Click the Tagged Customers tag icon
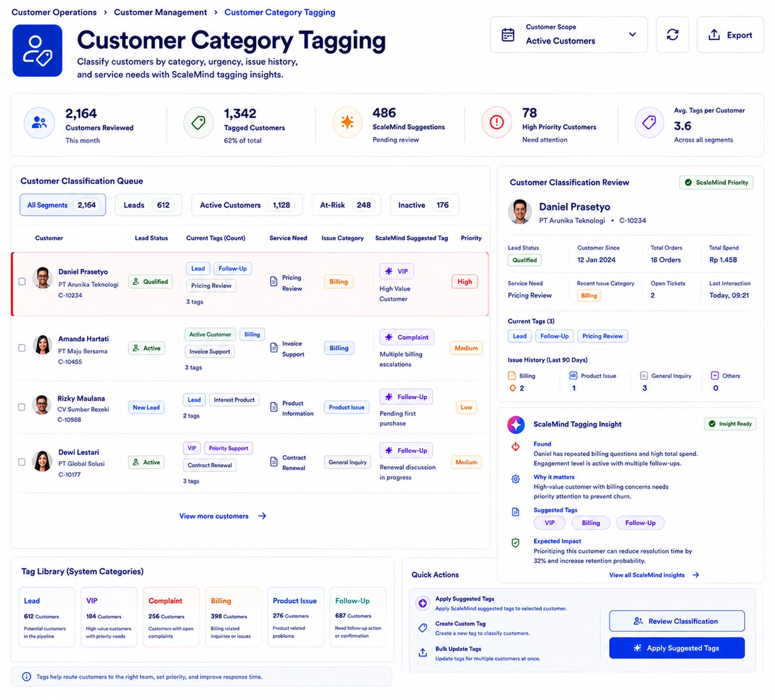Viewport: 775px width, 700px height. pyautogui.click(x=198, y=123)
